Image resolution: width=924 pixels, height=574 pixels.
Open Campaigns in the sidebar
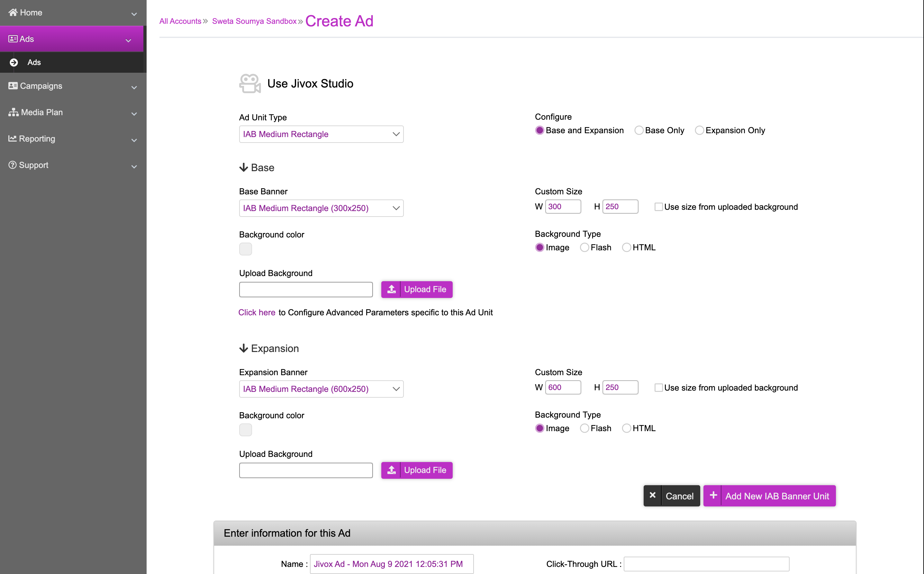[41, 86]
